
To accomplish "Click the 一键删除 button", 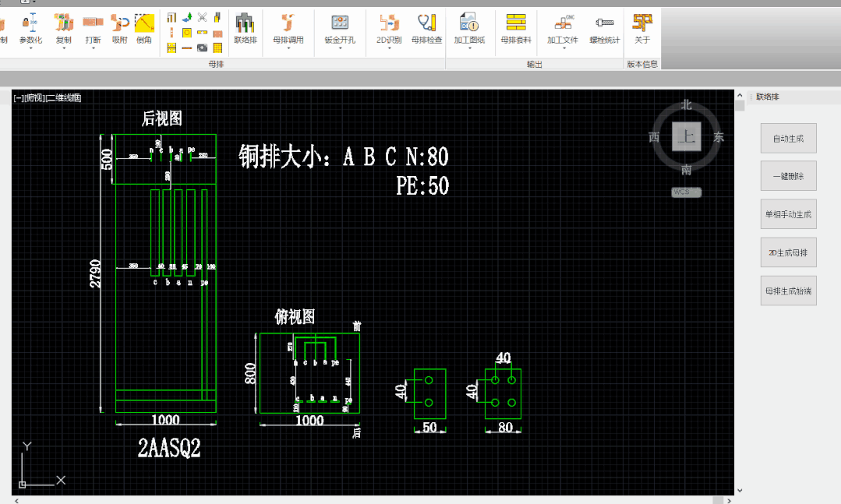I will point(789,176).
